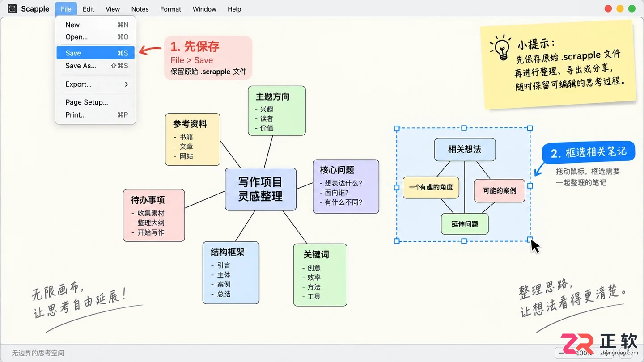The image size is (644, 362).
Task: Choose New from the File menu
Action: [95, 25]
